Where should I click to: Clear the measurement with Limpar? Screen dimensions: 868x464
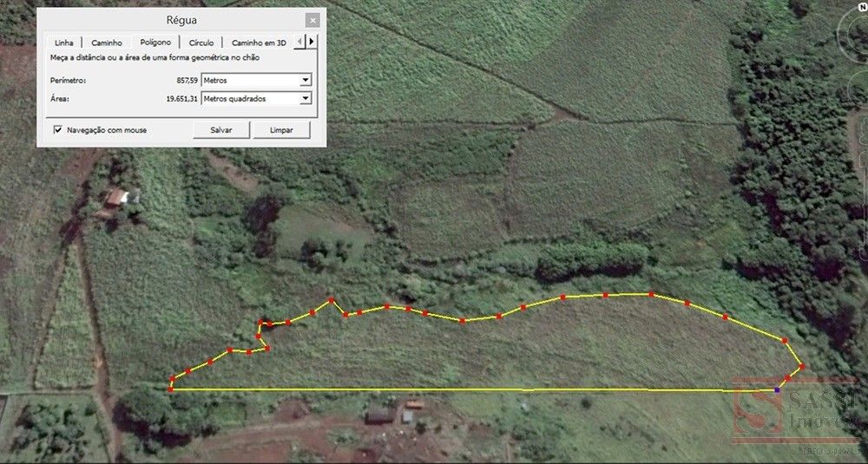click(282, 130)
